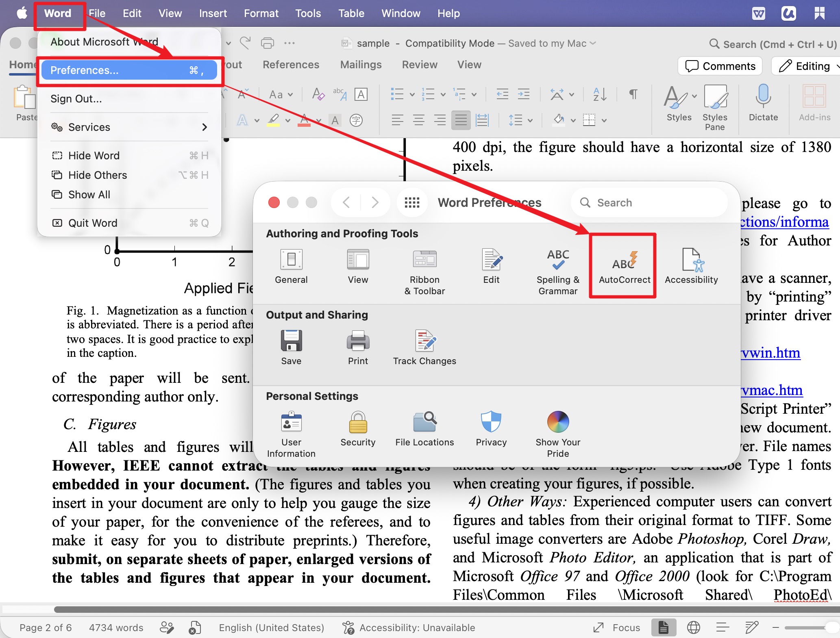Click the horizontal scrollbar of document
This screenshot has width=840, height=638.
(x=446, y=609)
